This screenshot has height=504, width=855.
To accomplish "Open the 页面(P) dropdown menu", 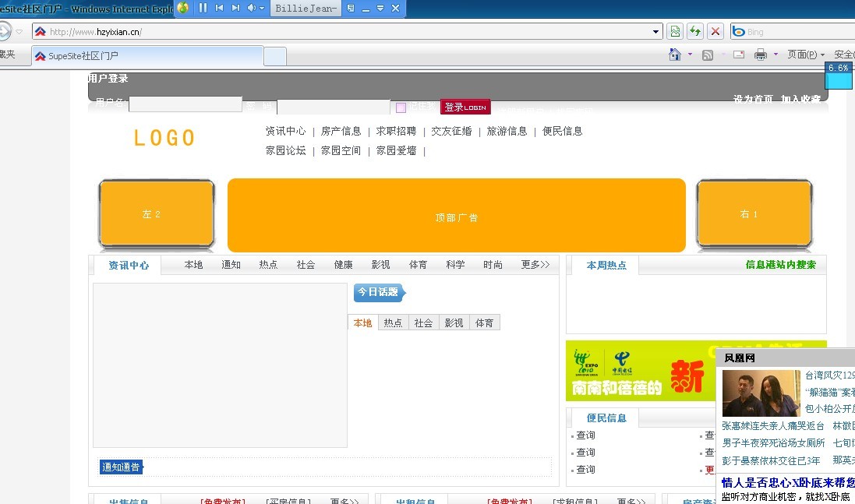I will coord(806,55).
